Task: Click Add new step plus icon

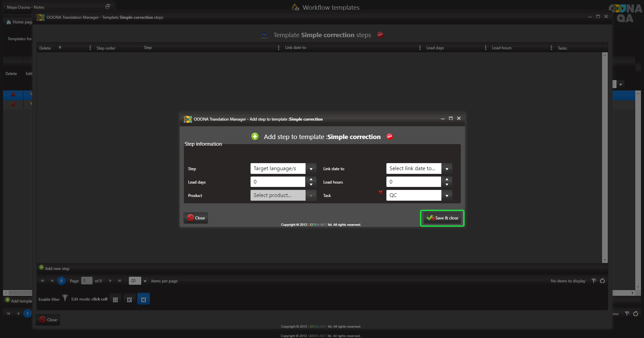Action: pyautogui.click(x=41, y=268)
